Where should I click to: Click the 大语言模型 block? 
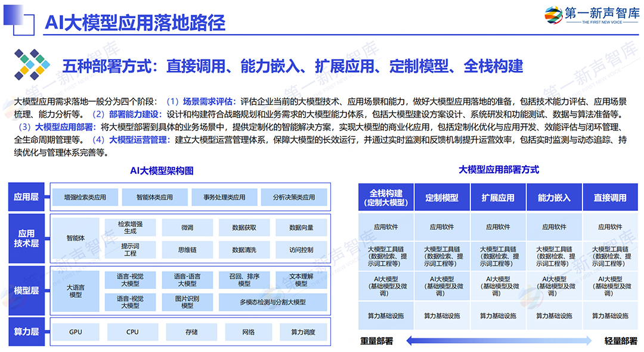pos(76,291)
